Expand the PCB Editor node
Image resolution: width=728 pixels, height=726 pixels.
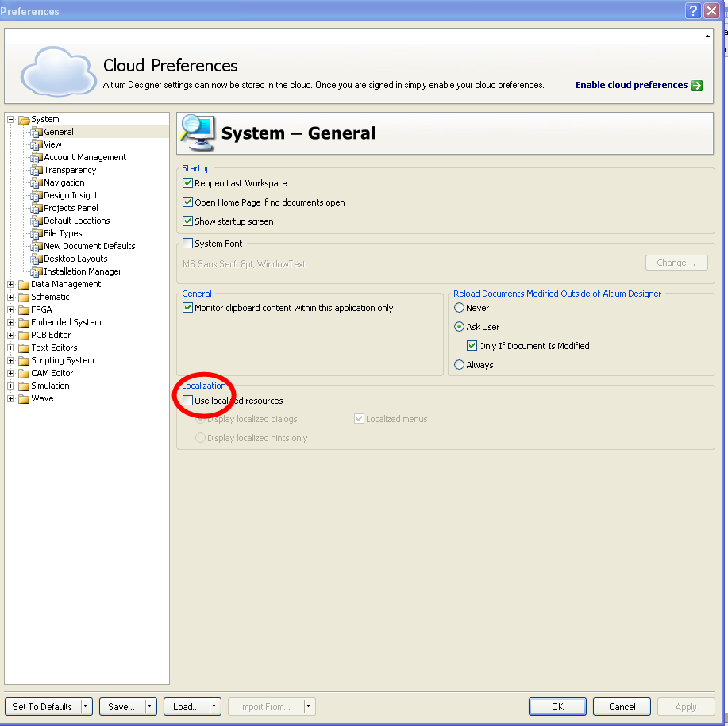(x=10, y=335)
